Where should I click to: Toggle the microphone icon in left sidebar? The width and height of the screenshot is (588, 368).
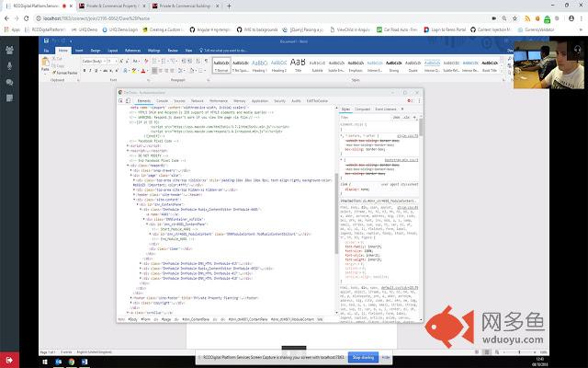(x=9, y=66)
